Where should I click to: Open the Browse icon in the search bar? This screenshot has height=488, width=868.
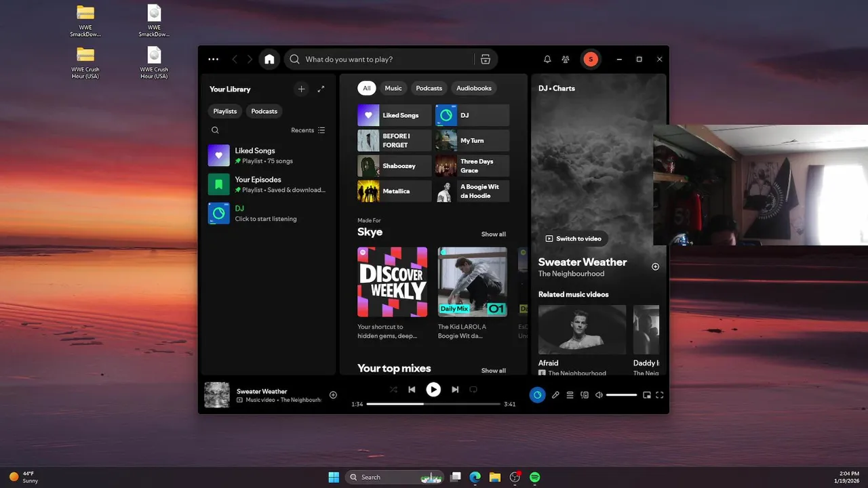point(485,59)
